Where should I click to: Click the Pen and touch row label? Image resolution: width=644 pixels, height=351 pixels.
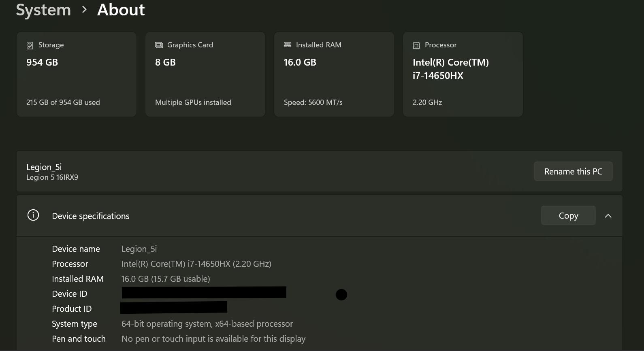(x=79, y=339)
